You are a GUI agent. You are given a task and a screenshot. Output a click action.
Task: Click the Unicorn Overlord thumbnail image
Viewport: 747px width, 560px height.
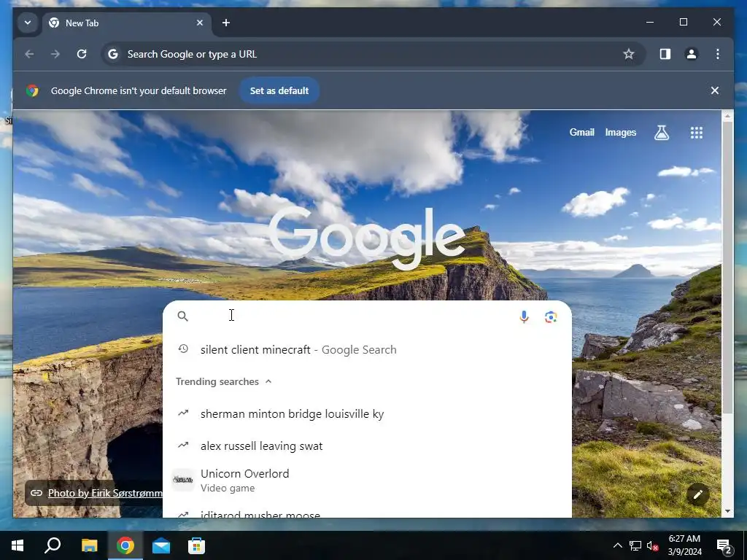[183, 480]
